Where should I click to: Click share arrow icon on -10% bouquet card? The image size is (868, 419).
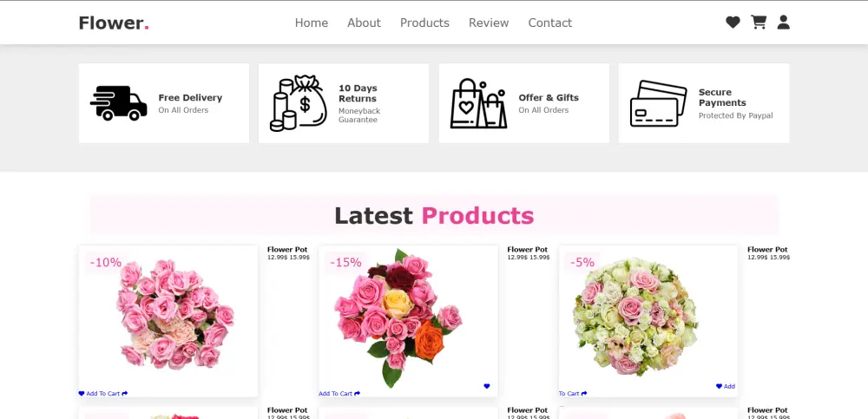pos(124,394)
